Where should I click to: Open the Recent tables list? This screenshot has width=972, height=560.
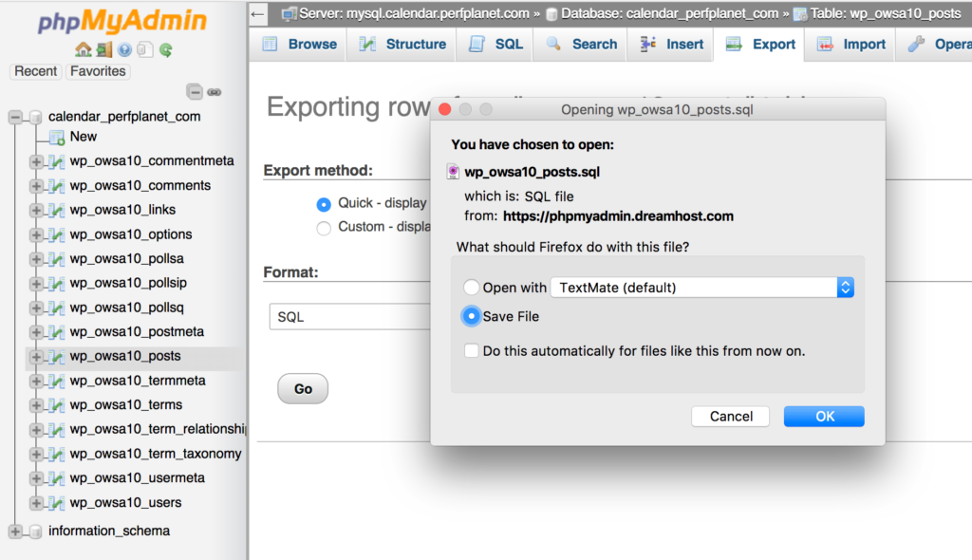coord(35,71)
